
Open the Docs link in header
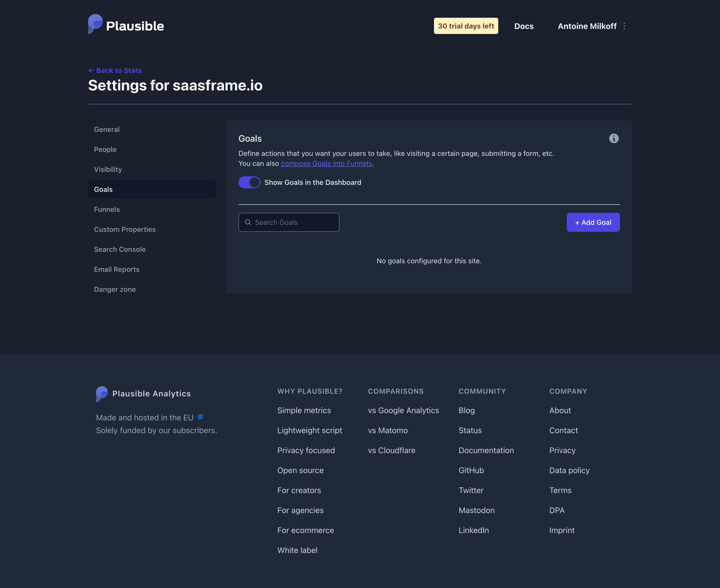click(x=524, y=26)
